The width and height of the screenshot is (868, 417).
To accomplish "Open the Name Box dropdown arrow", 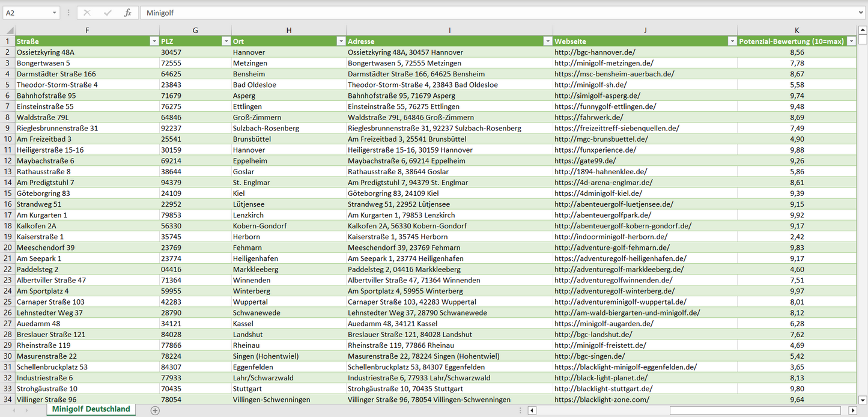I will click(55, 13).
